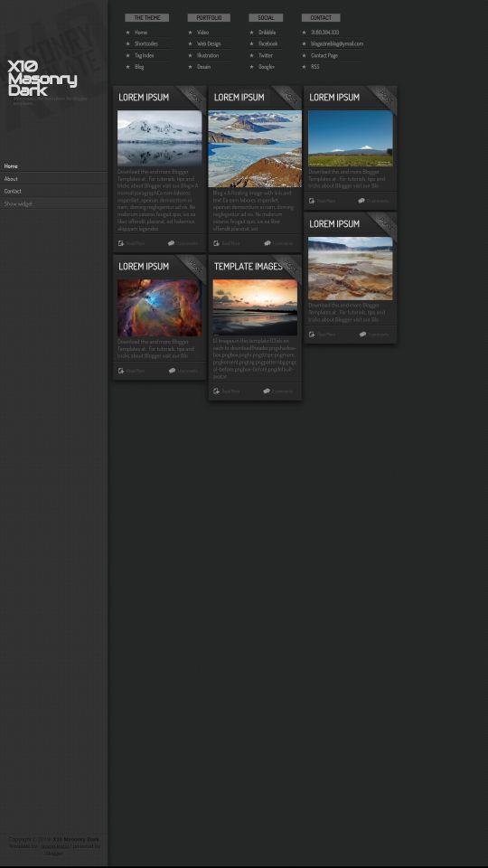Open the nebula image thumbnail
This screenshot has width=488, height=868.
coord(159,307)
